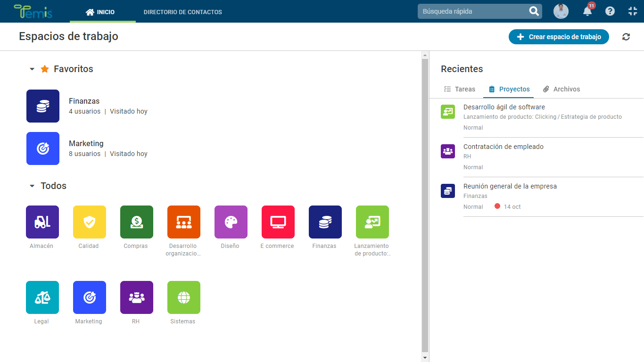
Task: Click the Almacén label
Action: tap(41, 246)
